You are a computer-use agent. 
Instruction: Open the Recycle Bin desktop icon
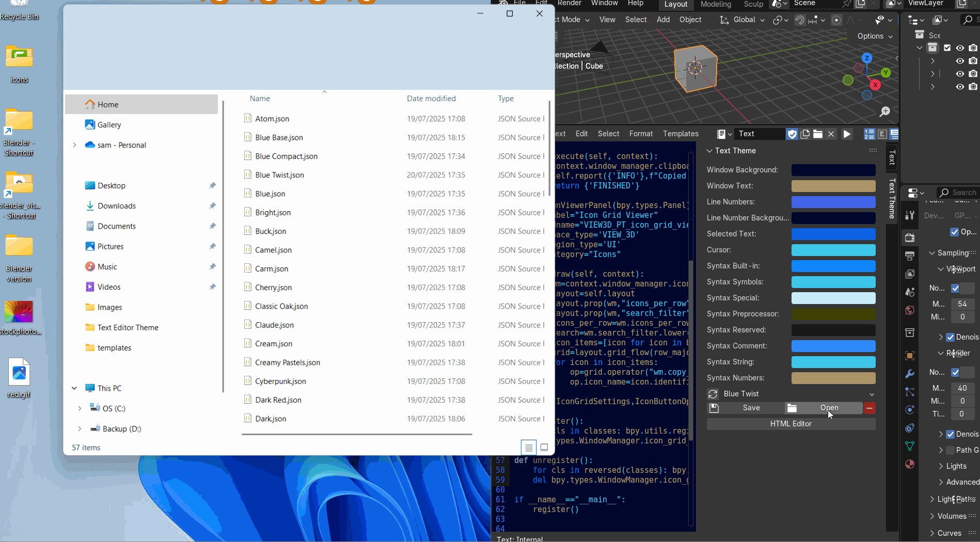click(x=19, y=10)
